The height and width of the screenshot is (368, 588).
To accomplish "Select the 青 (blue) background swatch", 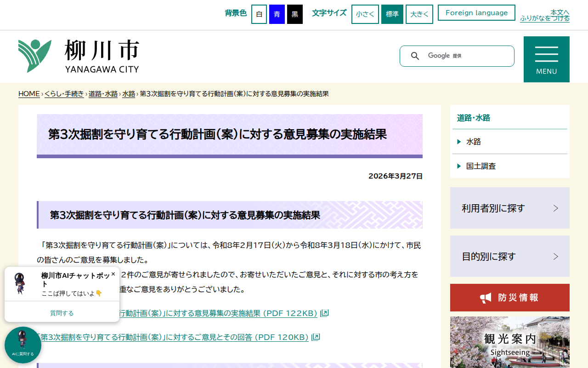I will (276, 14).
